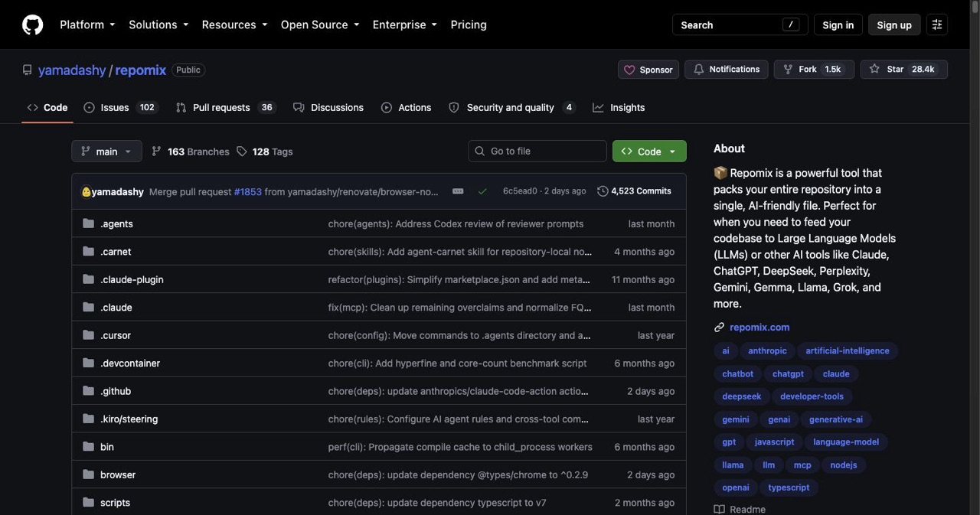Click the repository icon before yamadashy
This screenshot has height=515, width=980.
point(28,70)
